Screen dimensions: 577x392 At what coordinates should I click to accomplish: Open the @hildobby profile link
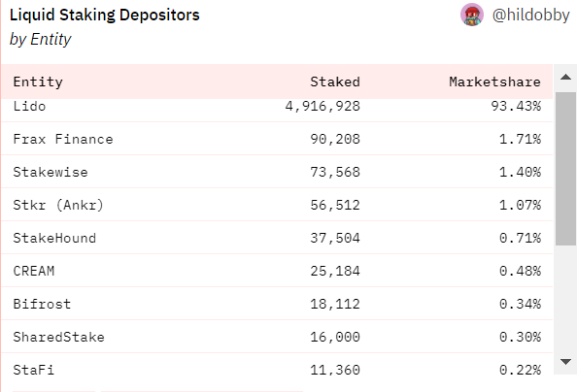(x=530, y=16)
